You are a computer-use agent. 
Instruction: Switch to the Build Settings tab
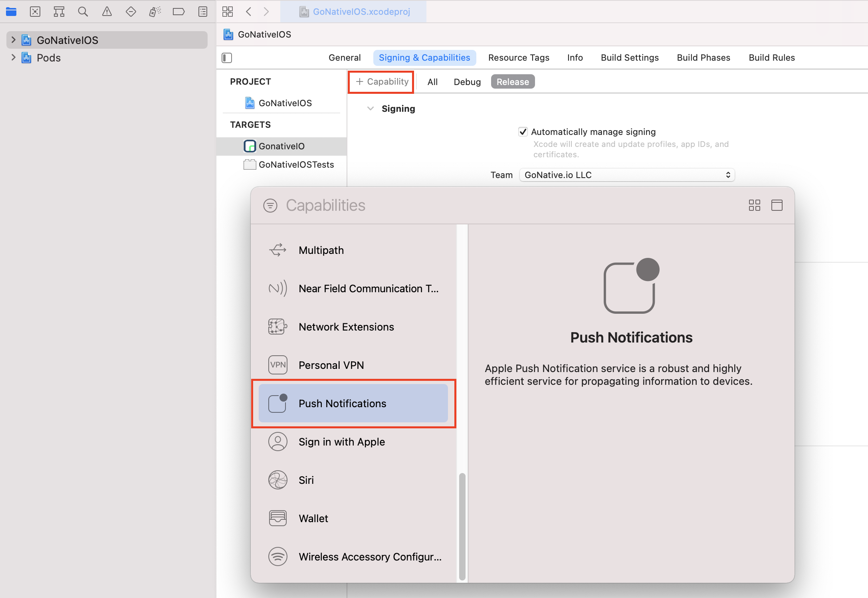pos(630,57)
